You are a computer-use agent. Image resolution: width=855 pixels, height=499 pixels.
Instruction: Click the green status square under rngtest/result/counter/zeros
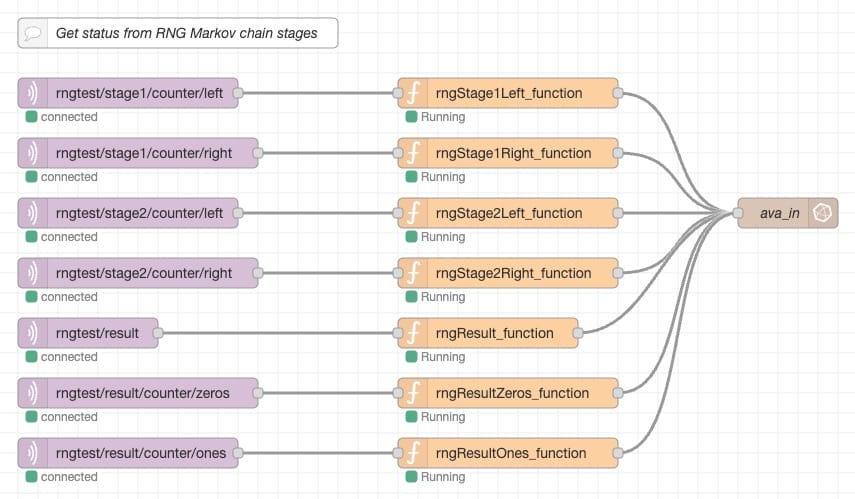[x=32, y=417]
